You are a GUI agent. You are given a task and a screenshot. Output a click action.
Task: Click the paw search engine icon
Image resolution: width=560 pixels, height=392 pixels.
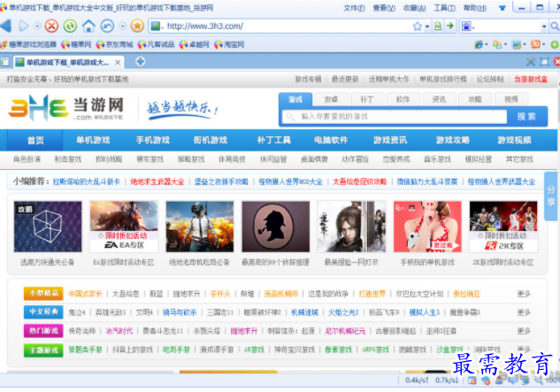[x=466, y=26]
